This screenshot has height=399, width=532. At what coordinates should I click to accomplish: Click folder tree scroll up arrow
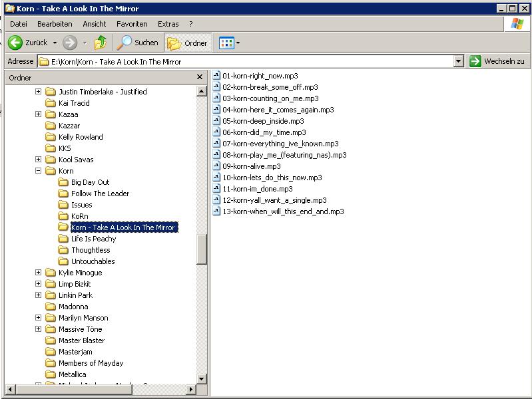pyautogui.click(x=202, y=91)
